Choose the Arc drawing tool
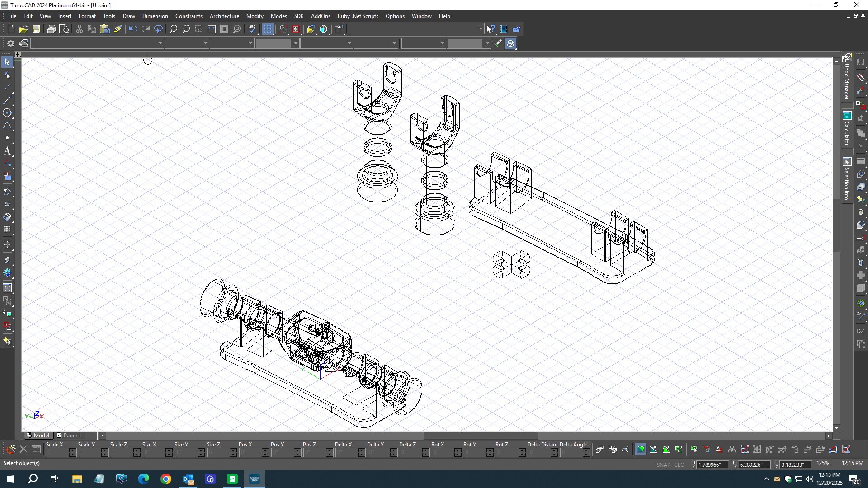The image size is (868, 488). (x=7, y=126)
